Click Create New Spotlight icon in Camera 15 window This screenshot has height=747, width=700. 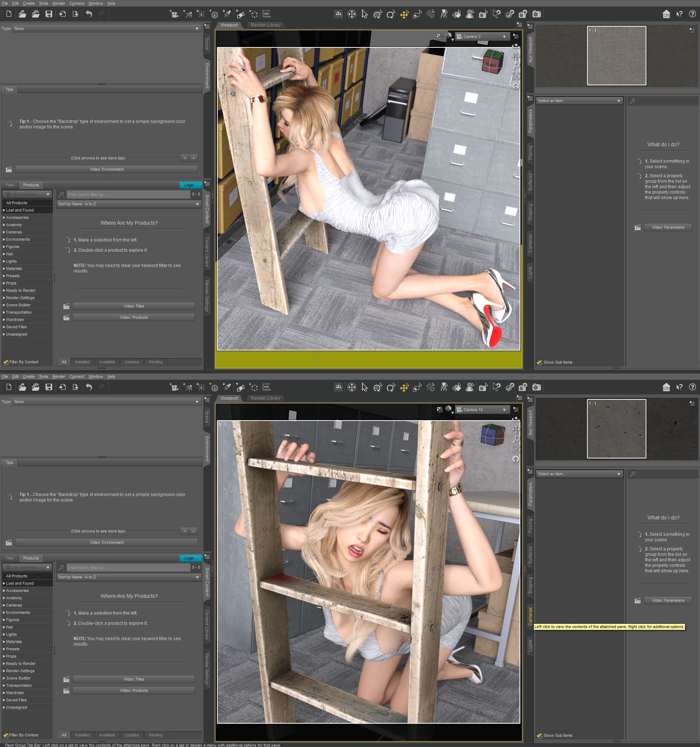coord(227,387)
